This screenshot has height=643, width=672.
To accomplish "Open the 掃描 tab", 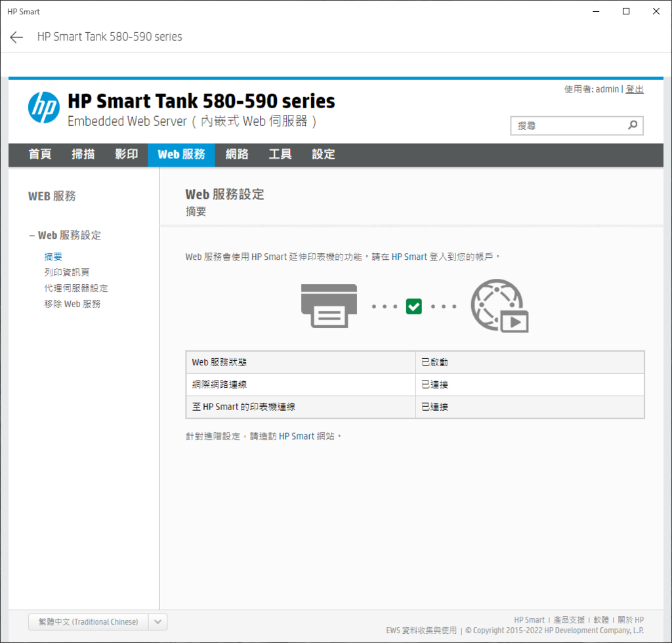I will tap(83, 154).
